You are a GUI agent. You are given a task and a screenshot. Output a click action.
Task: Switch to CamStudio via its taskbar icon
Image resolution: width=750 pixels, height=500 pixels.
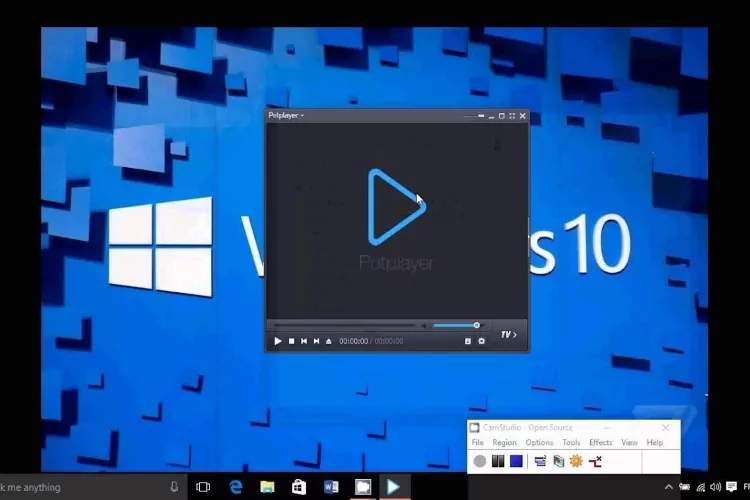pyautogui.click(x=363, y=487)
